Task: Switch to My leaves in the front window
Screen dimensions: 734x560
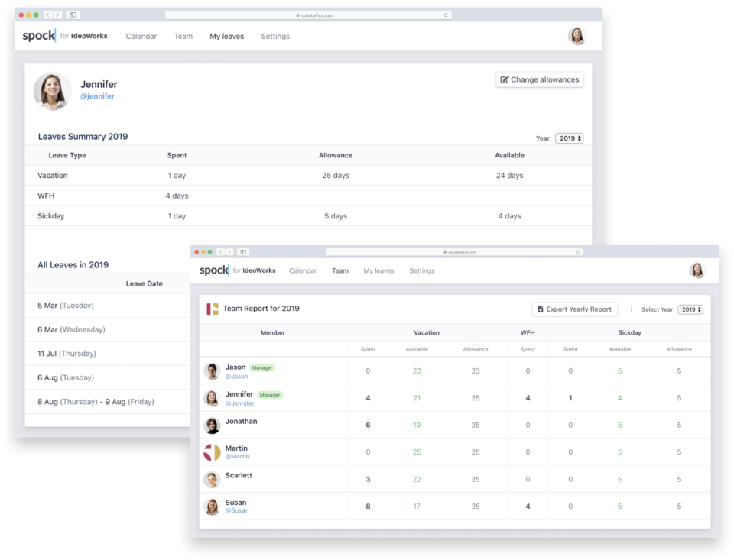Action: (378, 270)
